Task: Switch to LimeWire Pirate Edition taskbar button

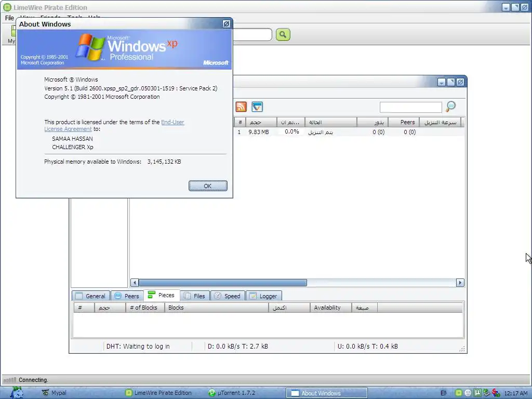Action: [x=158, y=393]
